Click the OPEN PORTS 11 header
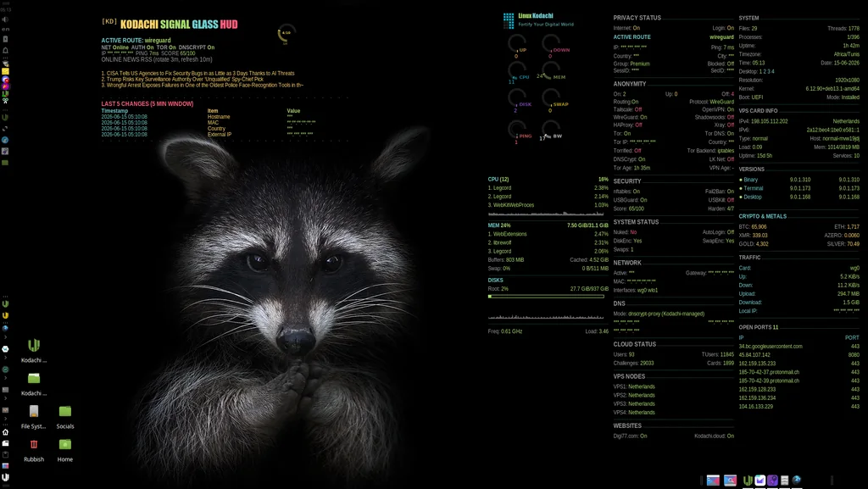 [x=759, y=327]
